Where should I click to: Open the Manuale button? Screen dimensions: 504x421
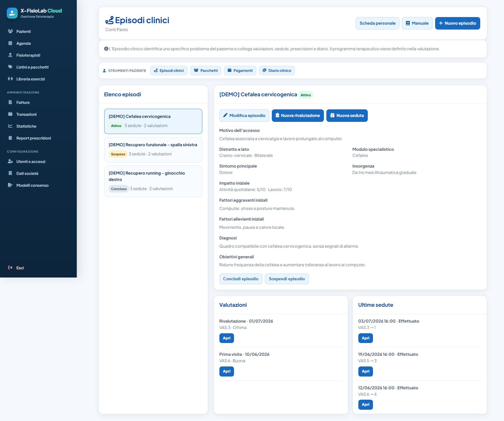(417, 23)
